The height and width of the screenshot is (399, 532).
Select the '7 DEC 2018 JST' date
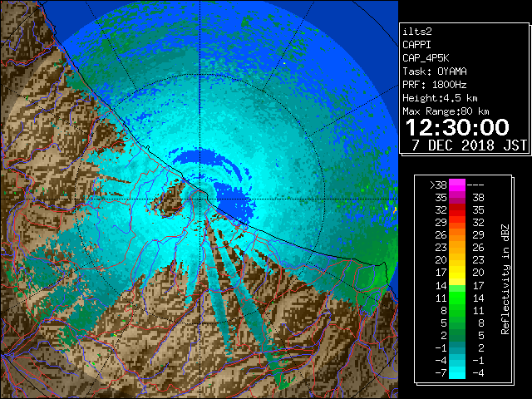pyautogui.click(x=469, y=145)
